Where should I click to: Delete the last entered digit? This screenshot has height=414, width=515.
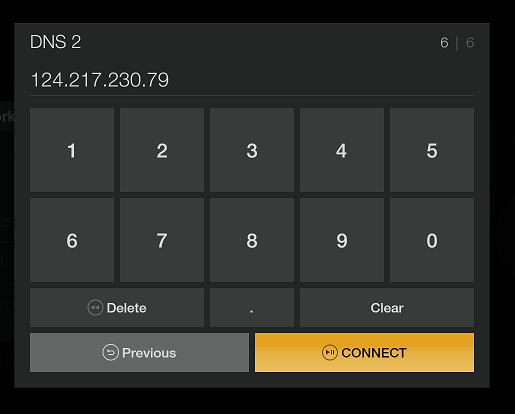click(117, 307)
